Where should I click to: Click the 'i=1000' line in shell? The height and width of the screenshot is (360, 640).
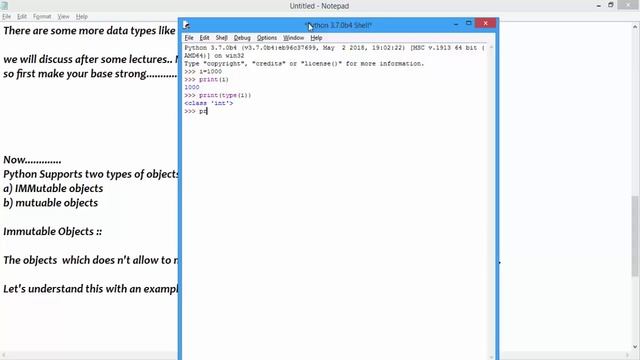tap(203, 71)
